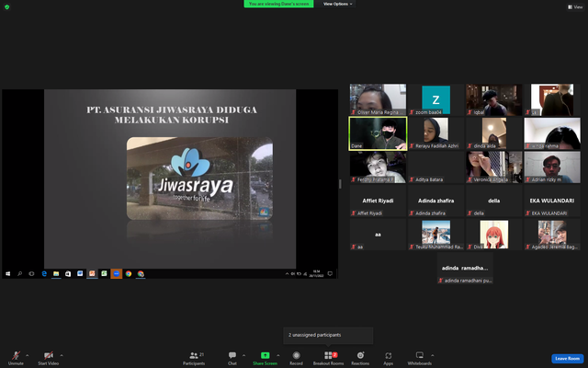The image size is (588, 368).
Task: Click the slide title "PT. ASURANSI JIWASRAYA DIDUGA"
Action: (x=172, y=109)
